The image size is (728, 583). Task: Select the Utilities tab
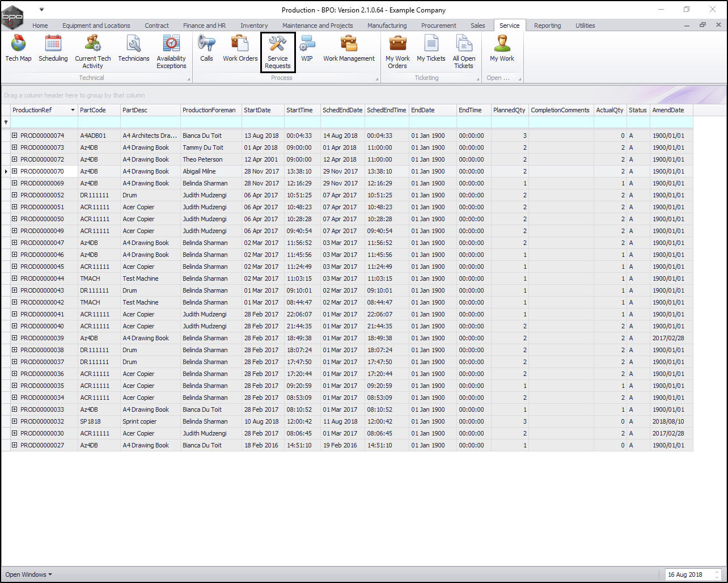[x=586, y=26]
